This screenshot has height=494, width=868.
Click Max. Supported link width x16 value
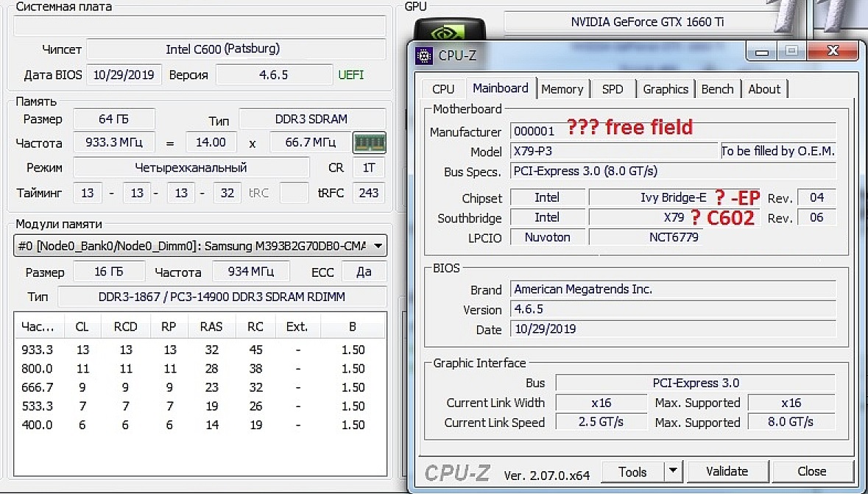pyautogui.click(x=791, y=403)
